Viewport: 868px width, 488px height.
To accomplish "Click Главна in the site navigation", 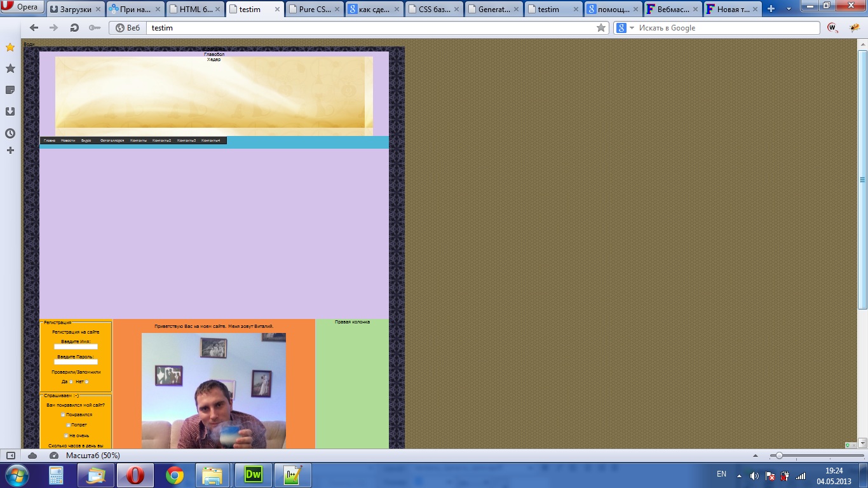I will click(50, 140).
